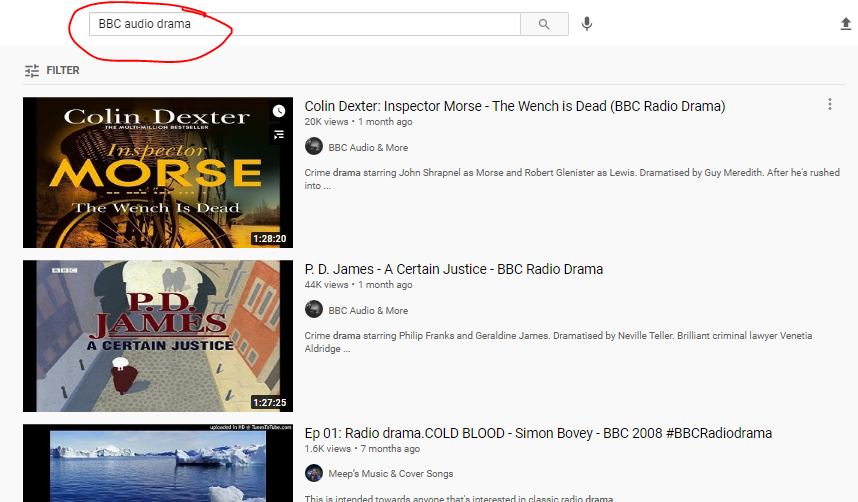Viewport: 858px width, 502px height.
Task: Click Meep's Music & Cover Songs avatar
Action: tap(314, 473)
